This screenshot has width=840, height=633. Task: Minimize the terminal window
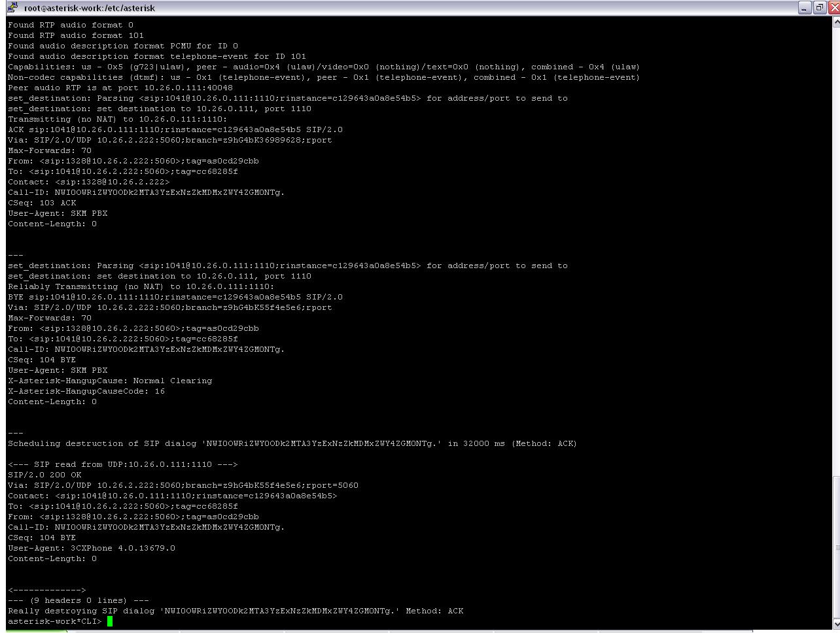point(805,8)
